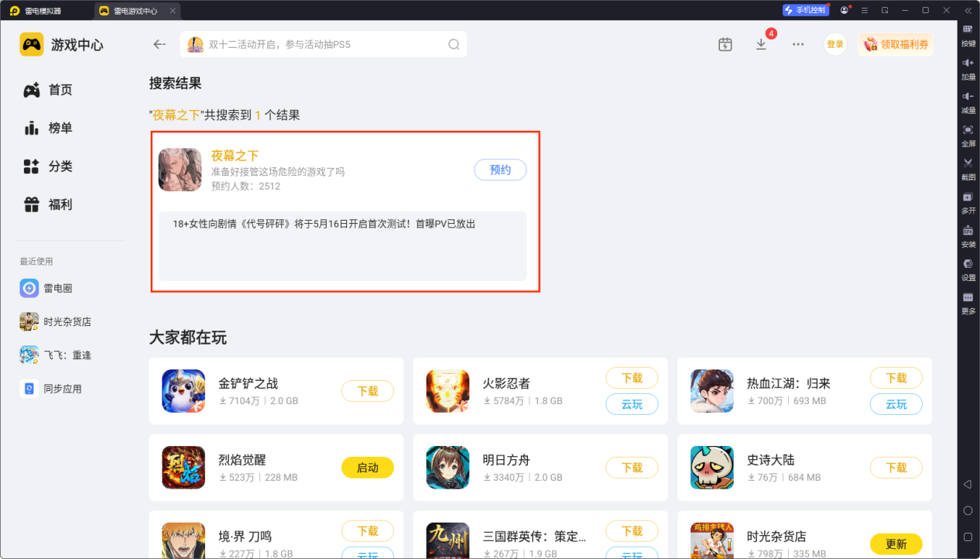This screenshot has height=559, width=980.
Task: Open the download manager showing 4 downloads
Action: (x=761, y=45)
